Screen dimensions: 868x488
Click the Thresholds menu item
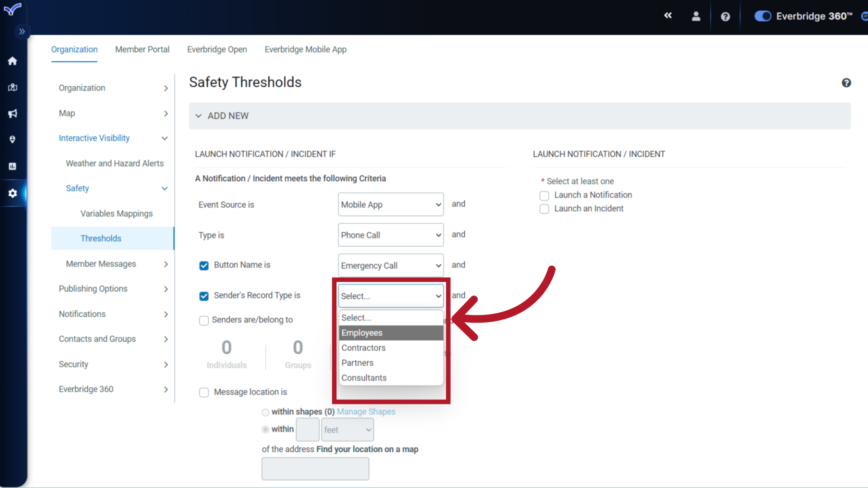click(101, 238)
